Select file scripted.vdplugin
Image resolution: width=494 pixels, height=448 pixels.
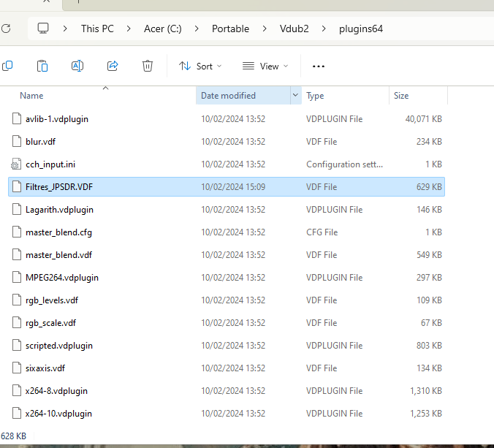(x=227, y=346)
